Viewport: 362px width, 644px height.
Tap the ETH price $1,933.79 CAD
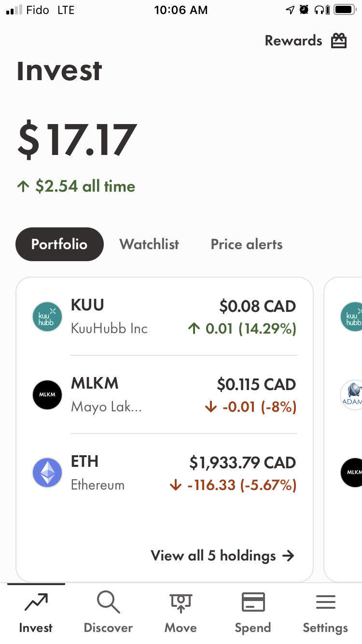tap(242, 463)
